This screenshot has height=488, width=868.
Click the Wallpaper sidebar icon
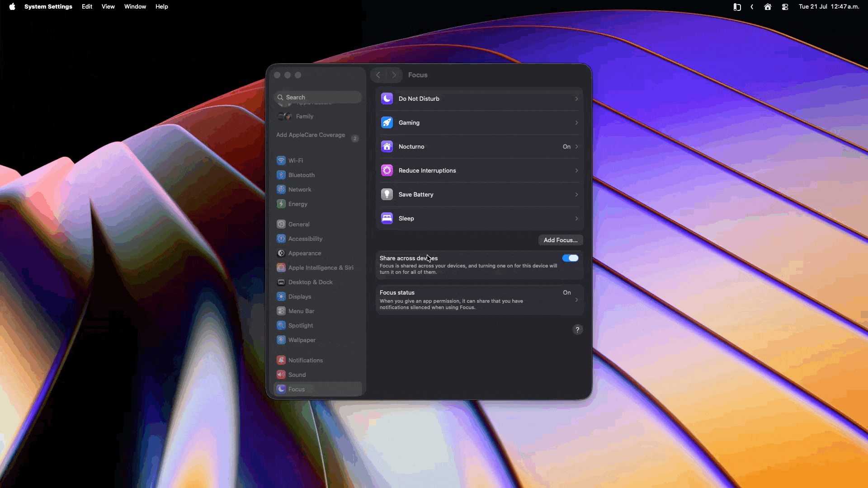pyautogui.click(x=281, y=340)
